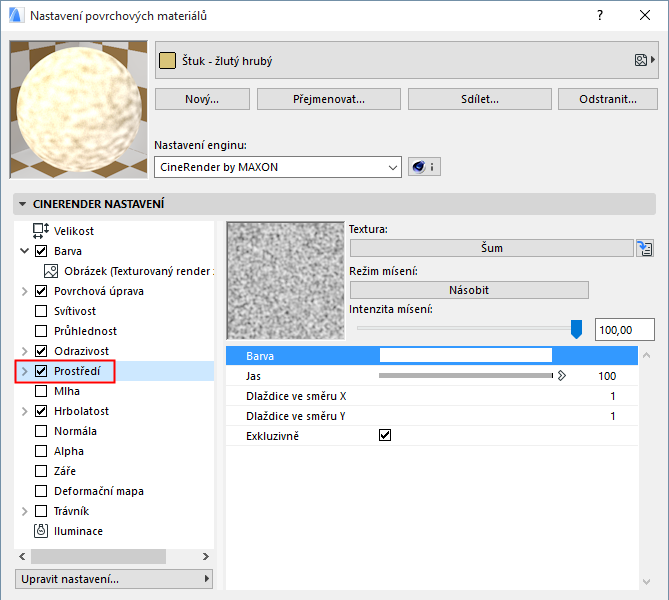Click the material sphere preview
This screenshot has height=600, width=669.
point(79,110)
